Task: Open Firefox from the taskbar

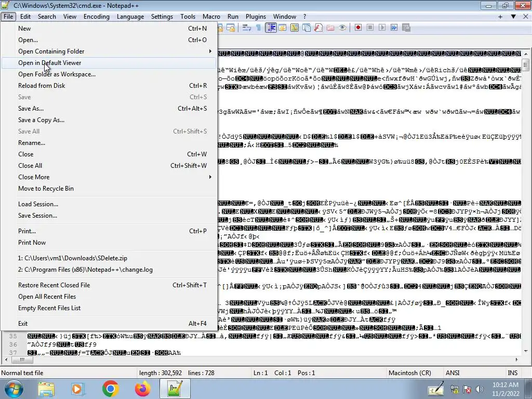Action: coord(142,389)
